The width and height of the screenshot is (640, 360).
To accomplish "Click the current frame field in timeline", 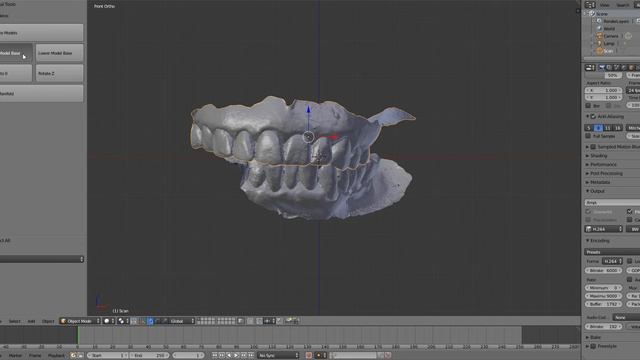I will click(x=188, y=356).
